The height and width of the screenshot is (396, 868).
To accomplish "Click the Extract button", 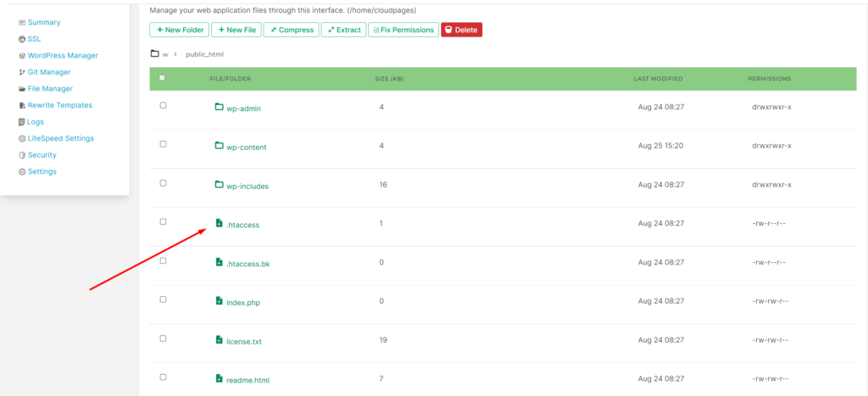I will (x=343, y=30).
